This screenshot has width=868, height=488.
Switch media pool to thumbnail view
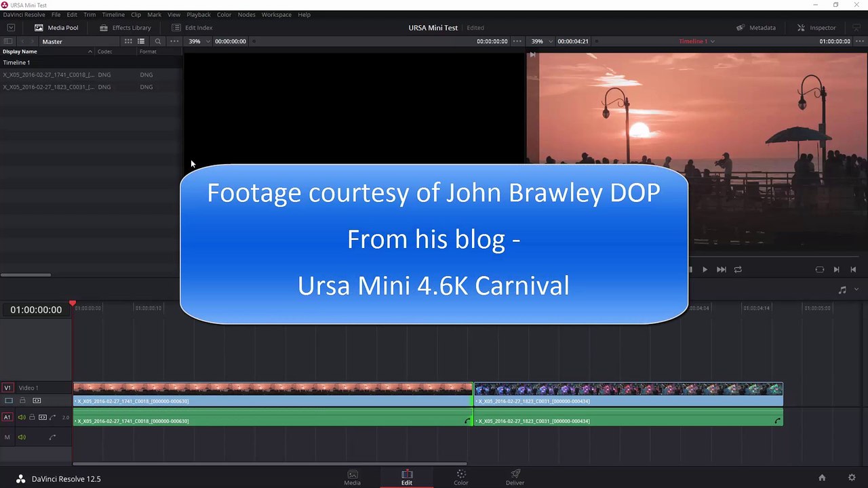point(127,41)
